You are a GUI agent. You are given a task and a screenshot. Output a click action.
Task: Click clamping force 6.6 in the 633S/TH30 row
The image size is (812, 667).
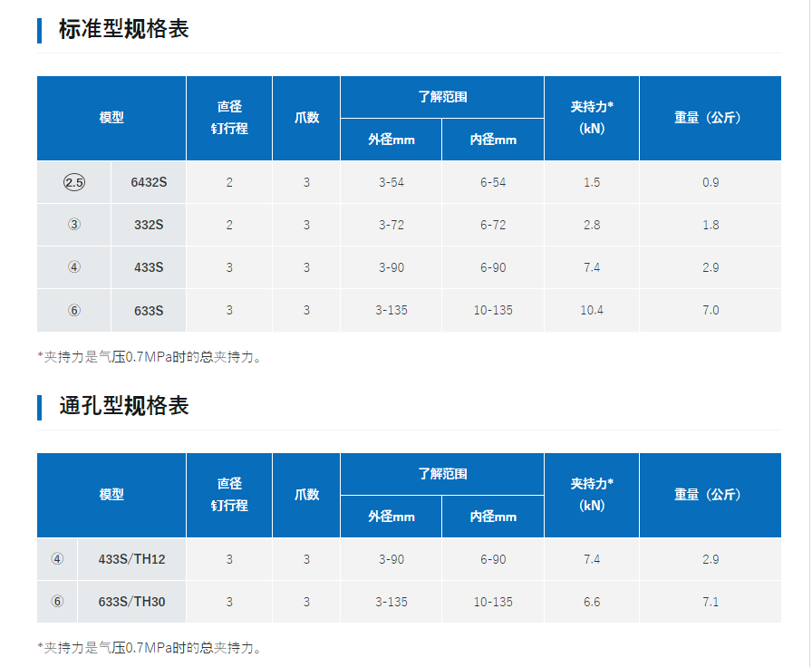tap(592, 602)
